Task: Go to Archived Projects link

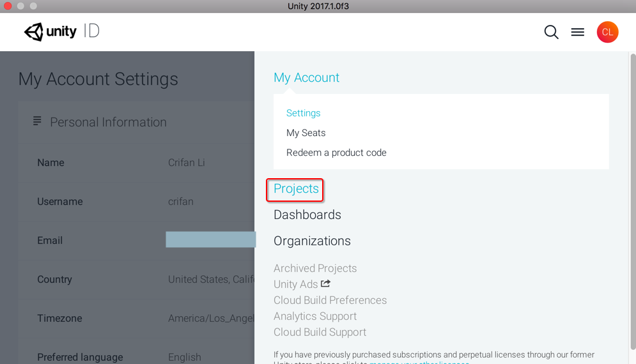Action: [x=315, y=268]
